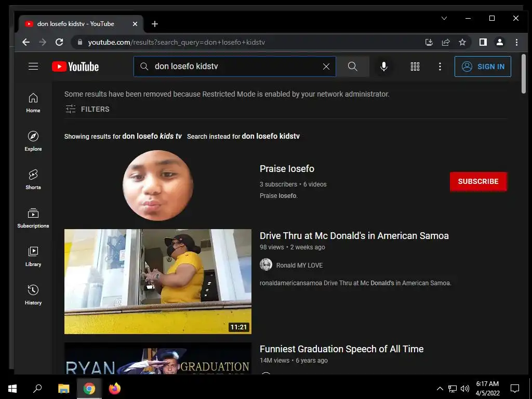Open a new browser tab
The image size is (532, 399).
tap(155, 24)
